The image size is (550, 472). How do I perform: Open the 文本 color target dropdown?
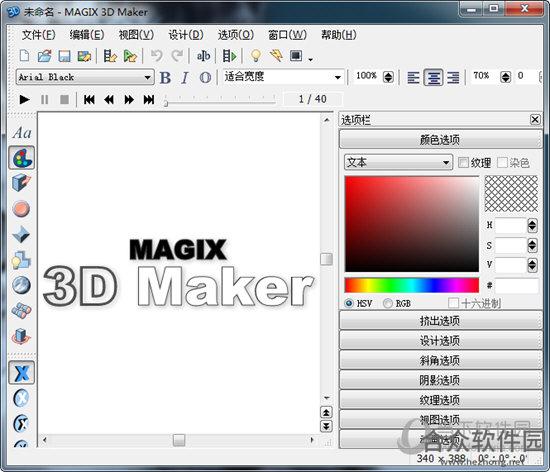coord(398,162)
